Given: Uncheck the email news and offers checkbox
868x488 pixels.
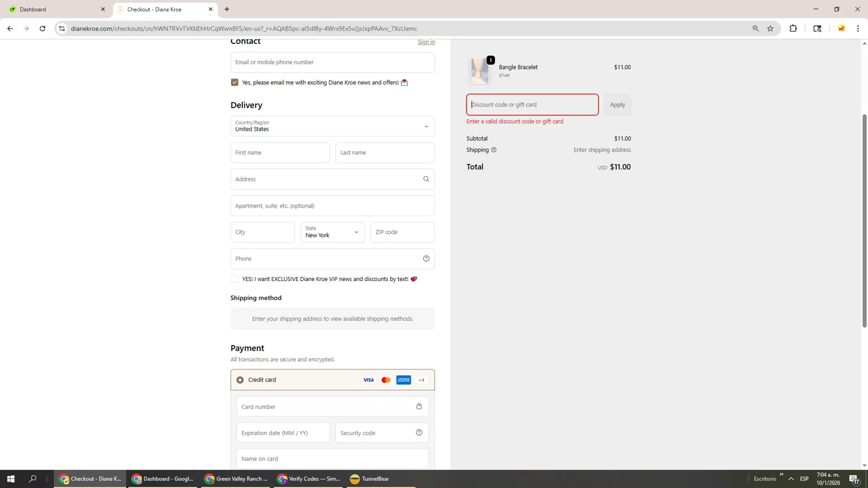Looking at the screenshot, I should point(234,83).
